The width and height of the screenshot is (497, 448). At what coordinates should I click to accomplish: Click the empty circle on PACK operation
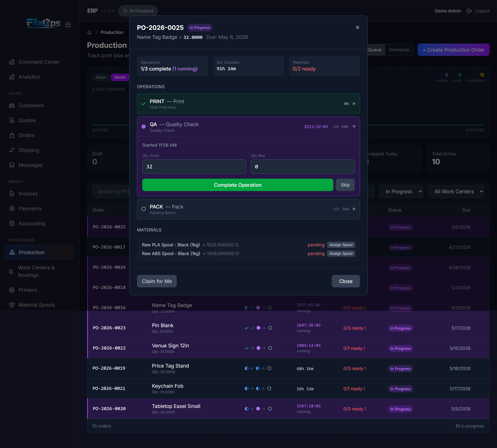point(144,209)
